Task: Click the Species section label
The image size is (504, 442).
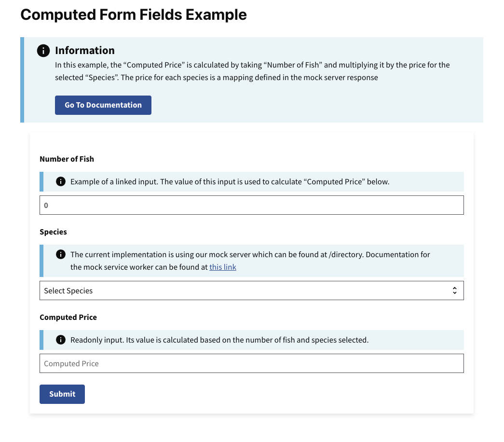Action: (53, 232)
